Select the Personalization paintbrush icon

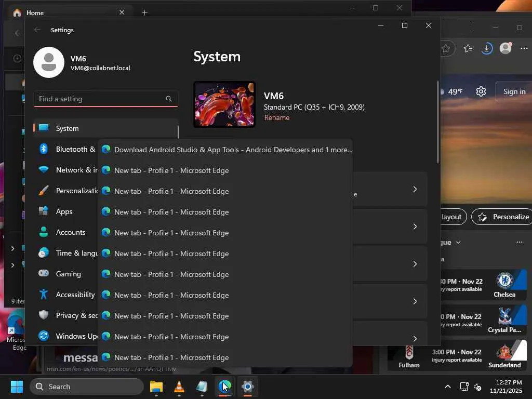pos(44,190)
